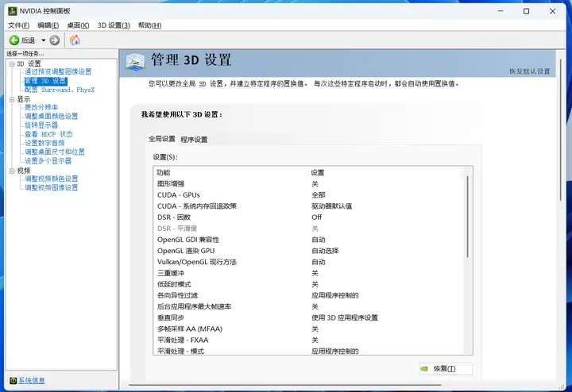Image resolution: width=572 pixels, height=392 pixels.
Task: Select the OpenGL 渲染 GPU row
Action: coord(308,251)
